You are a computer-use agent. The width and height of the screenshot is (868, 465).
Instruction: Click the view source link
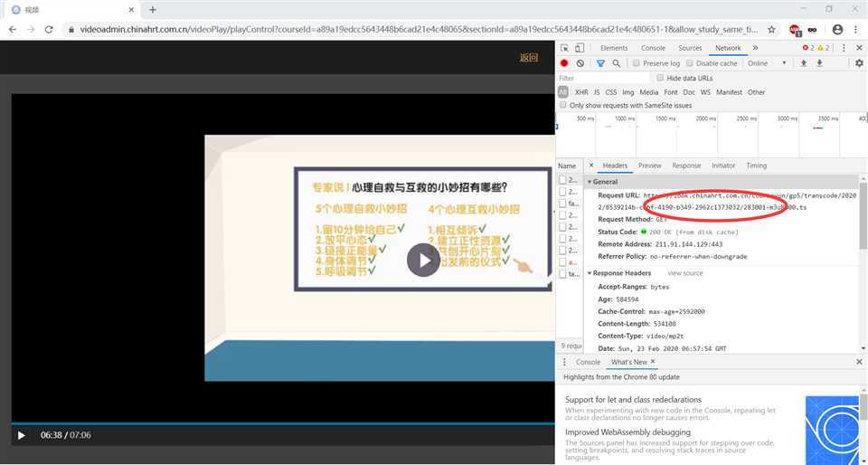coord(684,273)
